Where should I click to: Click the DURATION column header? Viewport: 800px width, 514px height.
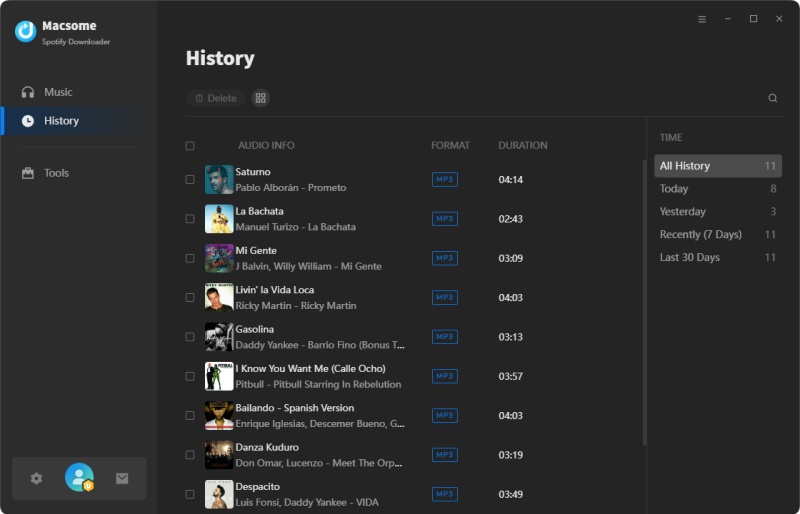point(522,145)
